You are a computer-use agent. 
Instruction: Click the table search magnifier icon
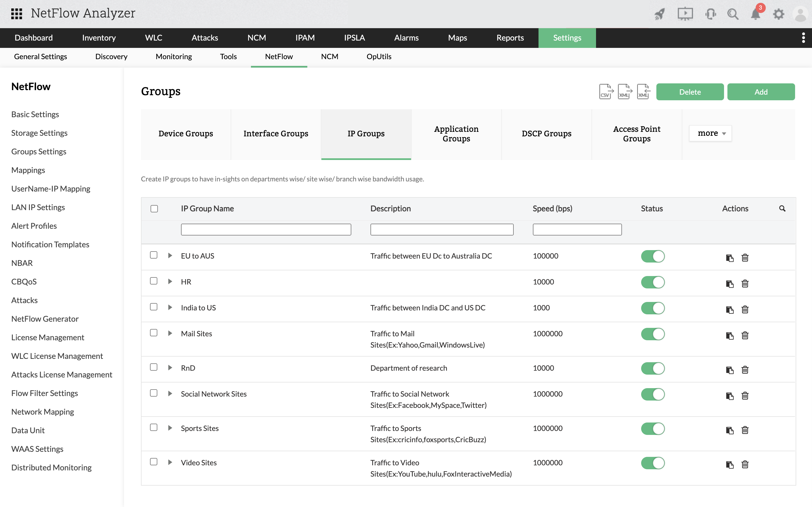(x=782, y=208)
